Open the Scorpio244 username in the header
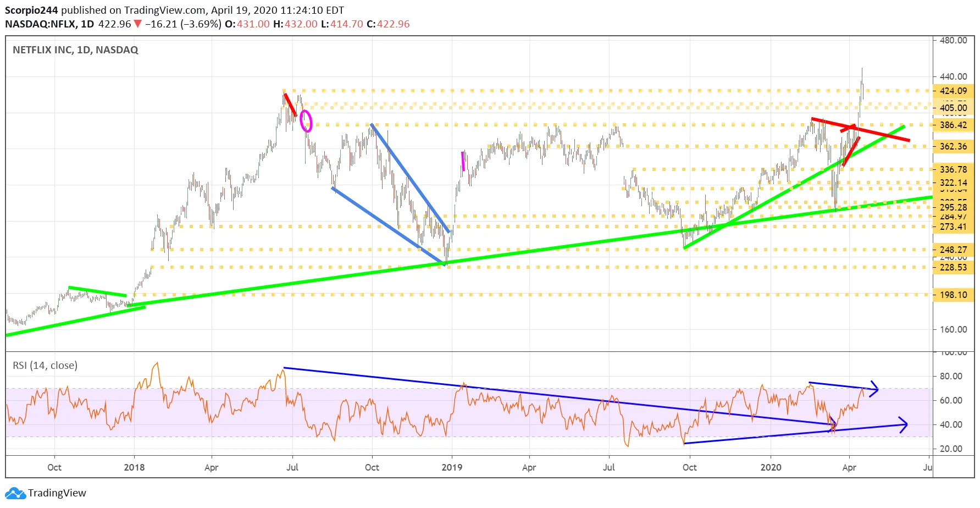980x508 pixels. [x=31, y=10]
